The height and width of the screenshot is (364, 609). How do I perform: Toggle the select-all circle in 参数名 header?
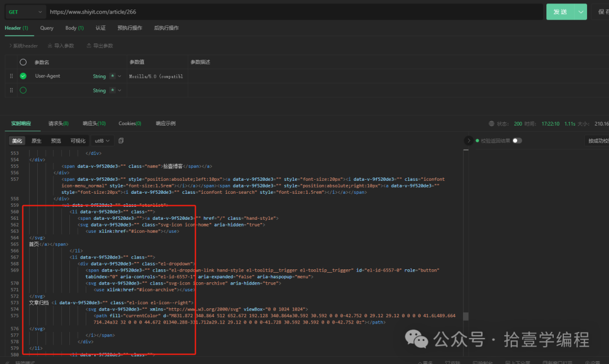click(23, 62)
